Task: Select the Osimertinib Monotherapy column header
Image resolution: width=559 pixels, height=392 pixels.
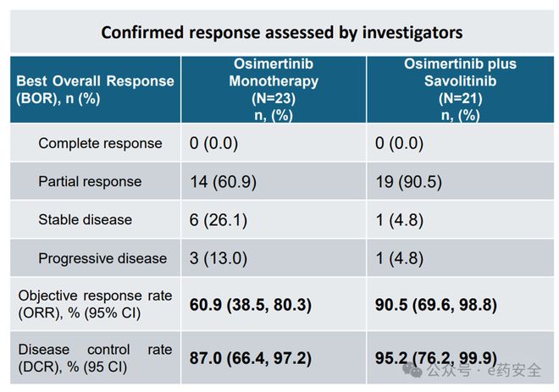Action: (x=274, y=90)
